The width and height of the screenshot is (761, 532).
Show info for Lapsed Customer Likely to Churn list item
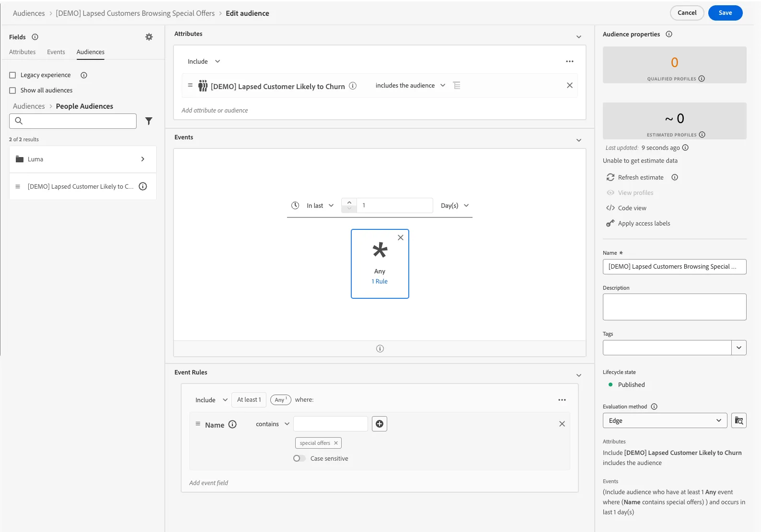click(x=143, y=186)
